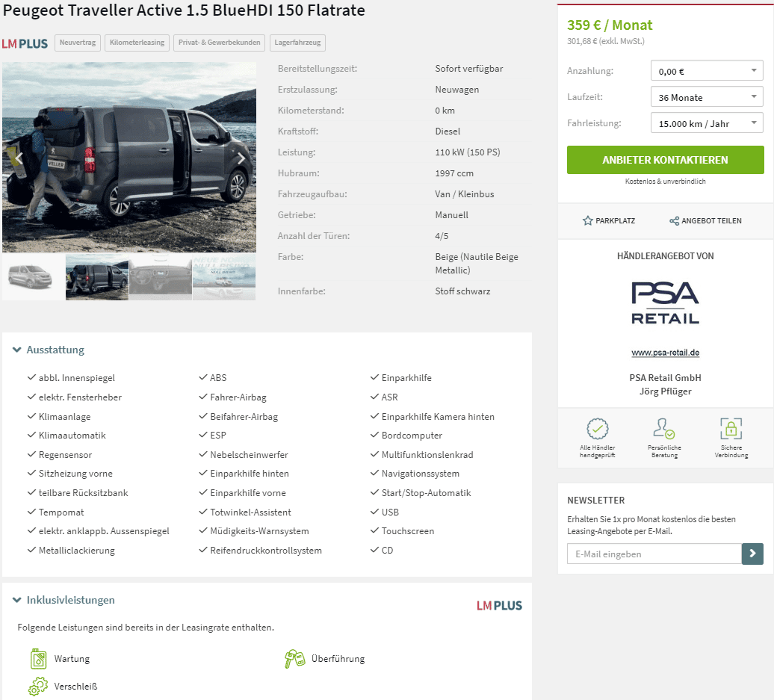The height and width of the screenshot is (700, 774).
Task: Click the Wartung service icon
Action: click(39, 658)
